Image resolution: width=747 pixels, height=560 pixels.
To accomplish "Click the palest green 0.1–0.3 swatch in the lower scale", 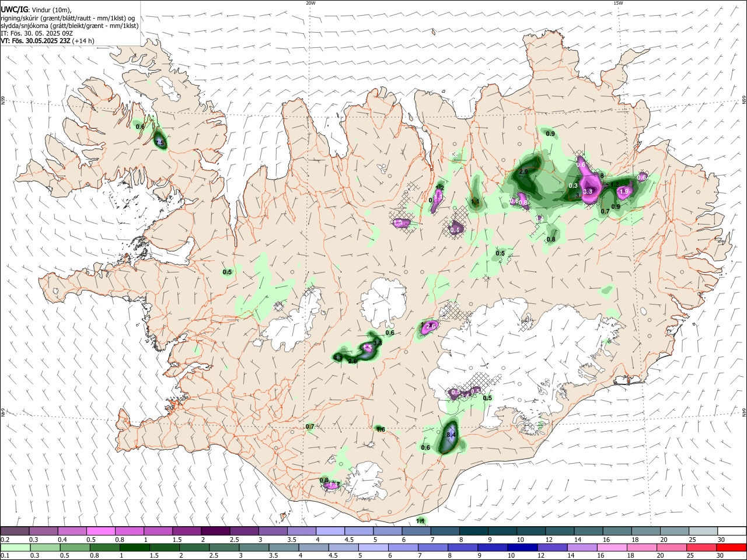I will [15, 547].
